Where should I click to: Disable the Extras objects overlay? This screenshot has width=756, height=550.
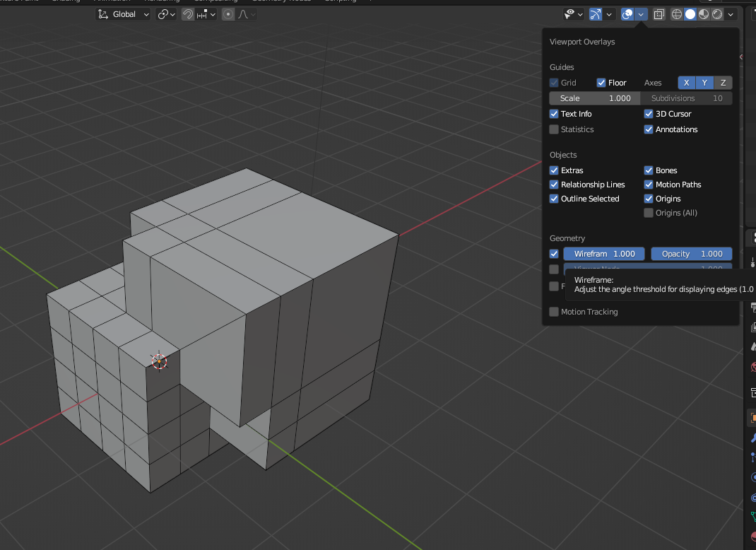coord(554,170)
